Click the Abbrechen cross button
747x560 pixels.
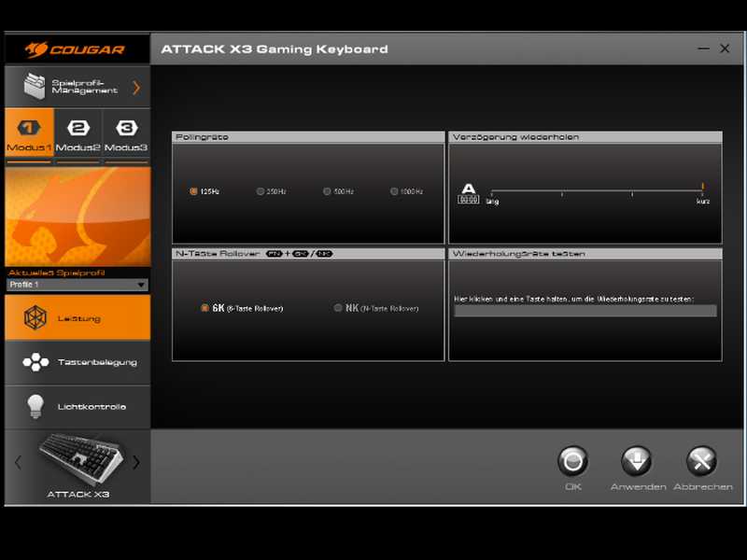point(702,461)
